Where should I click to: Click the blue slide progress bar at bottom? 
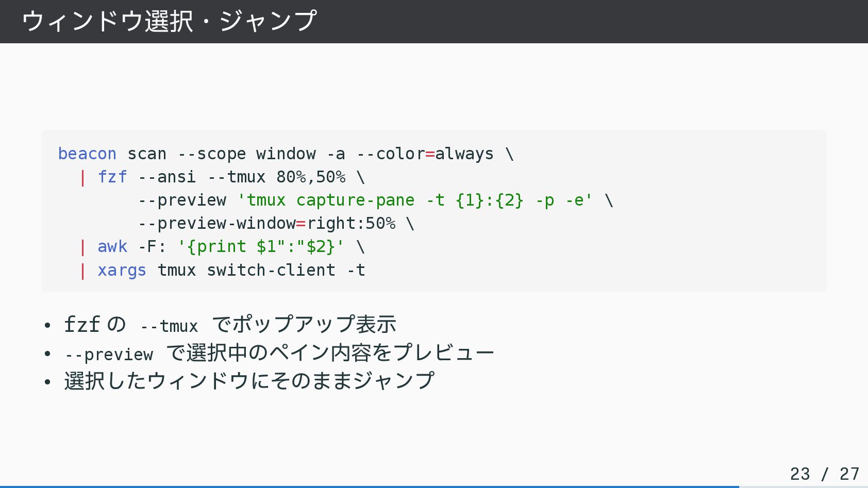point(369,486)
